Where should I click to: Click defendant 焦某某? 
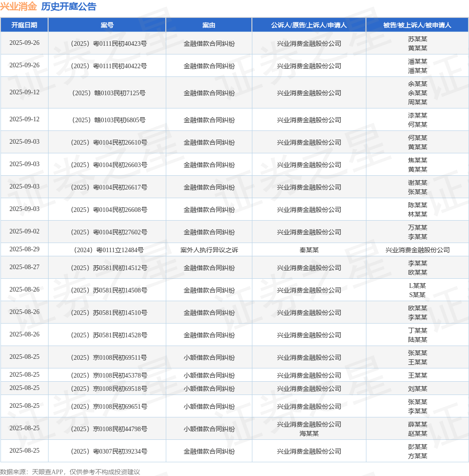pyautogui.click(x=417, y=160)
